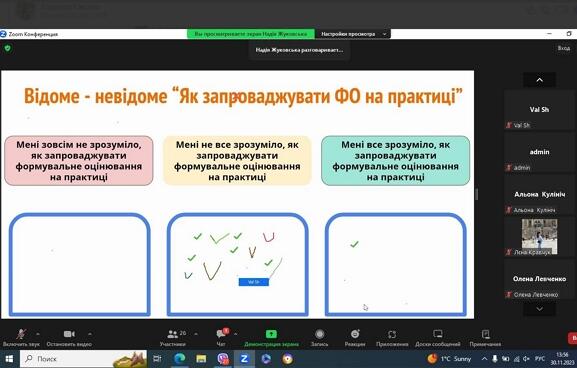
Task: Open the Реакции reactions icon
Action: pyautogui.click(x=355, y=334)
